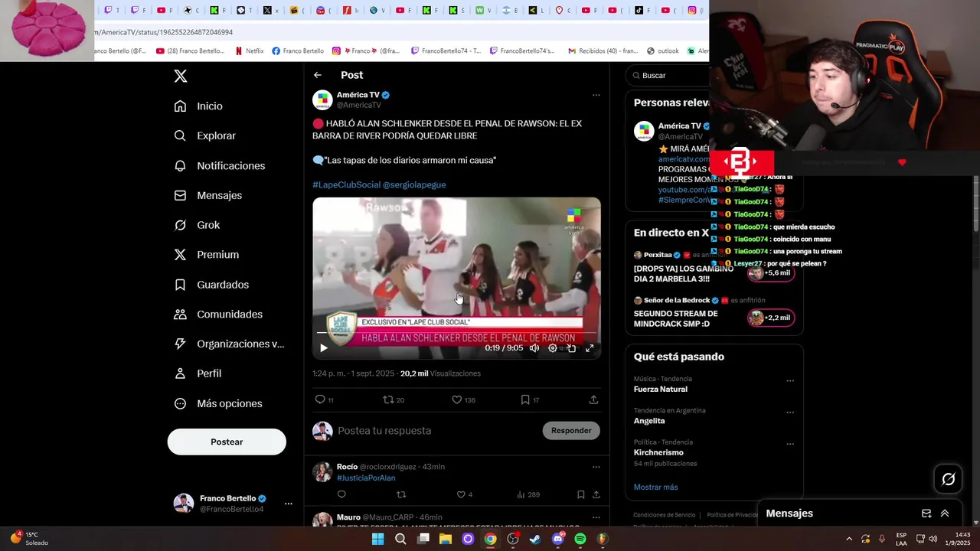
Task: Like the post with 136 likes
Action: coord(463,399)
